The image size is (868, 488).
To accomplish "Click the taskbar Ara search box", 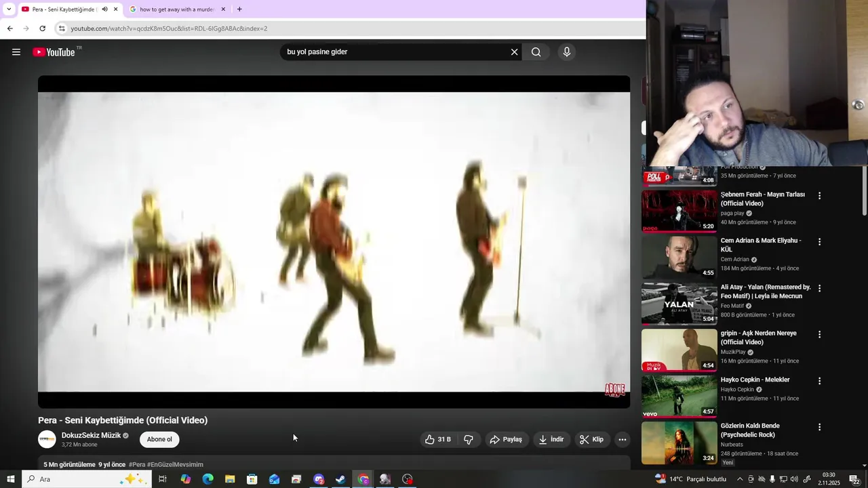I will click(x=87, y=479).
